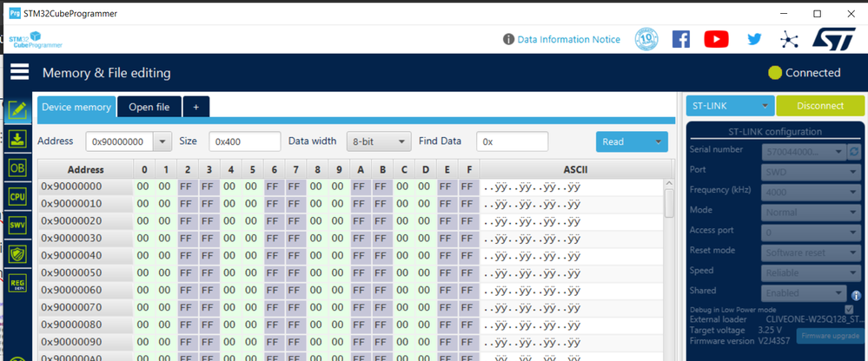Click the Twitter bird icon

[x=754, y=39]
